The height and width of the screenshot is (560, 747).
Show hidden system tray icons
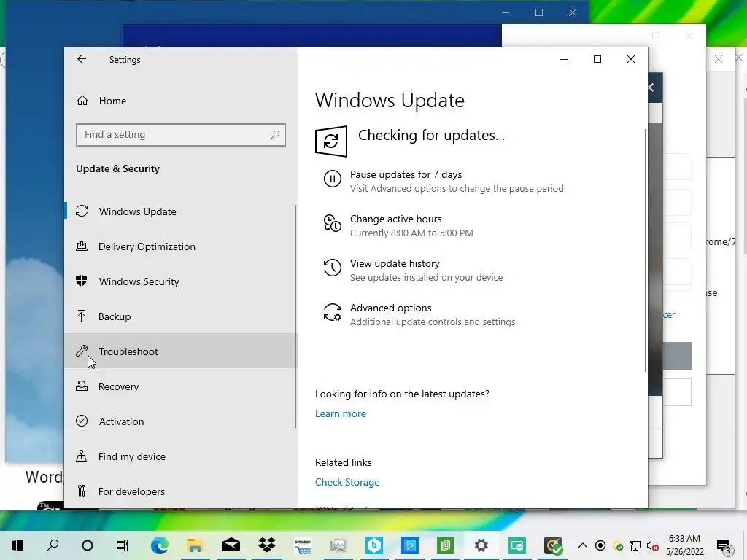pos(583,545)
